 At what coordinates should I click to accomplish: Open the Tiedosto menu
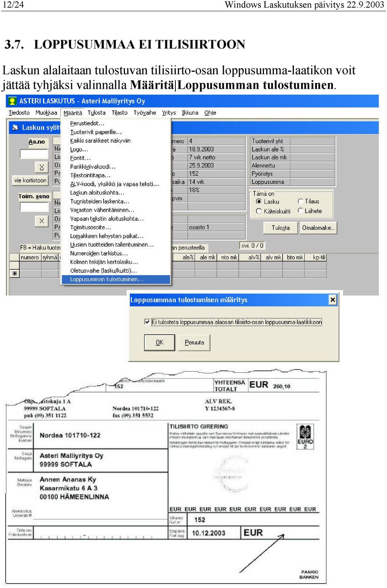(x=19, y=113)
